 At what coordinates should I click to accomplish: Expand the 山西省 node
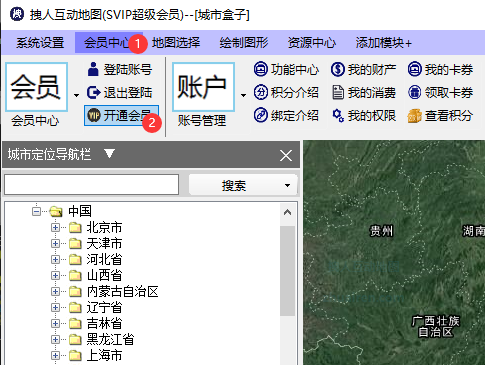[x=55, y=275]
